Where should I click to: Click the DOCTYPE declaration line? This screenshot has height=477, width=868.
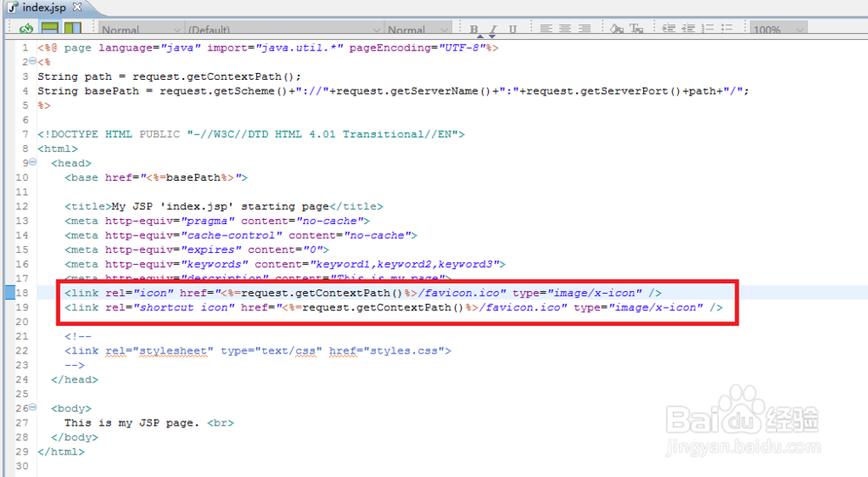[x=251, y=134]
